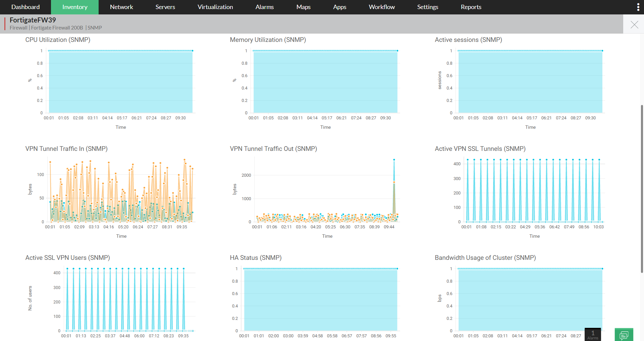The width and height of the screenshot is (644, 341).
Task: Open the Alarms counter badge
Action: coord(593,334)
